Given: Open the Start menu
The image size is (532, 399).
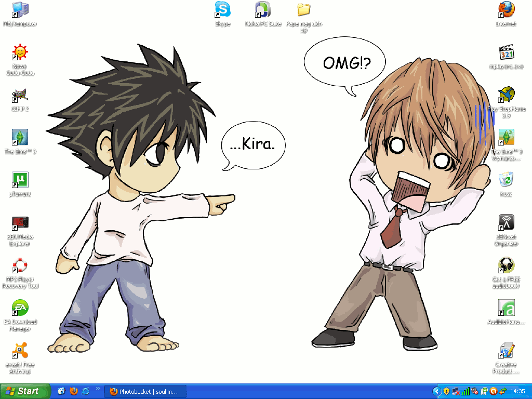Looking at the screenshot, I should coord(25,391).
